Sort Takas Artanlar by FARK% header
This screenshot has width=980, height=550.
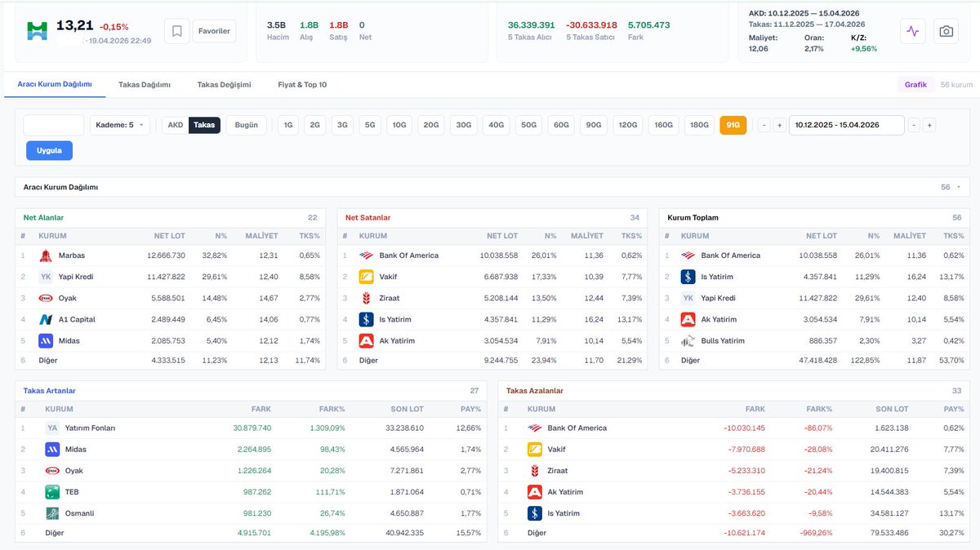pyautogui.click(x=331, y=409)
